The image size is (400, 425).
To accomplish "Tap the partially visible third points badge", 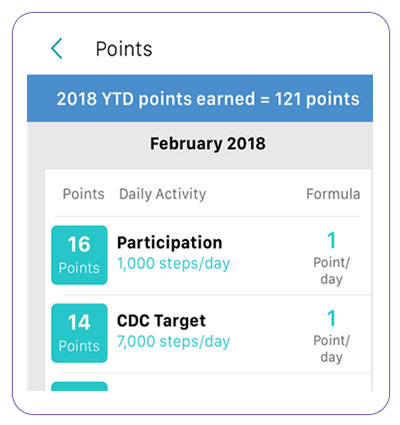I will coord(79,386).
